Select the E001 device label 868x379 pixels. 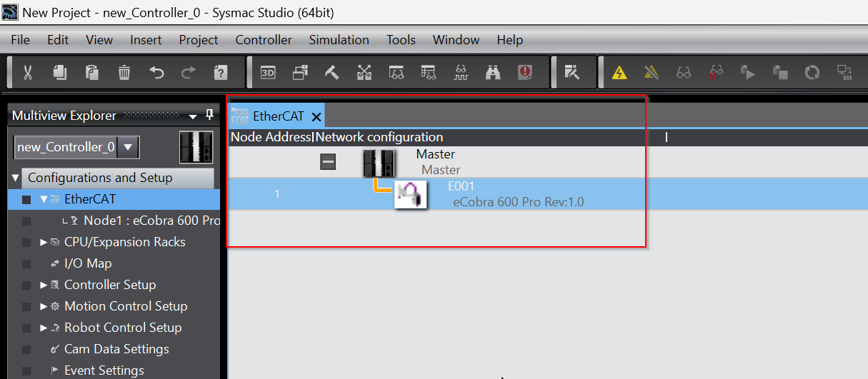[x=462, y=187]
